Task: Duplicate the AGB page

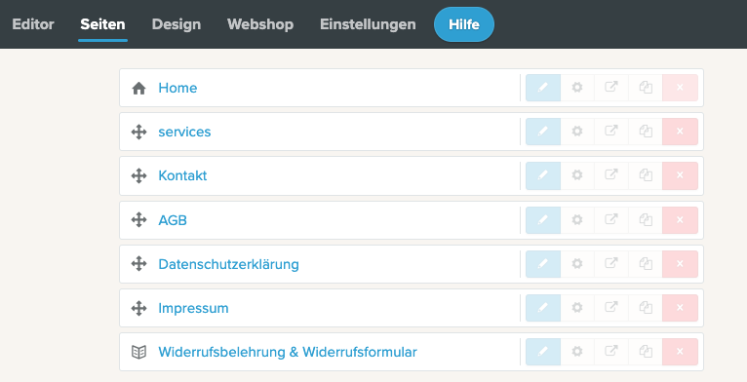Action: pyautogui.click(x=646, y=220)
